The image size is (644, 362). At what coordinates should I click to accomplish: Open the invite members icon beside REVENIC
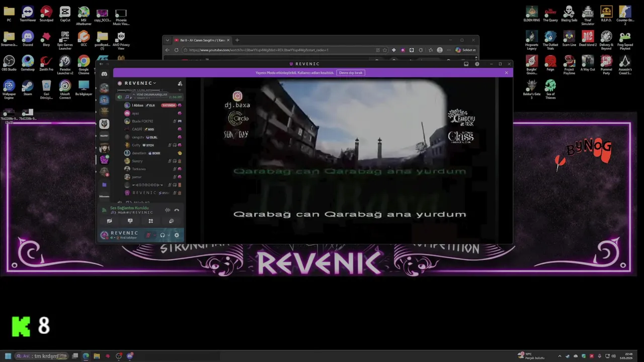click(x=180, y=83)
